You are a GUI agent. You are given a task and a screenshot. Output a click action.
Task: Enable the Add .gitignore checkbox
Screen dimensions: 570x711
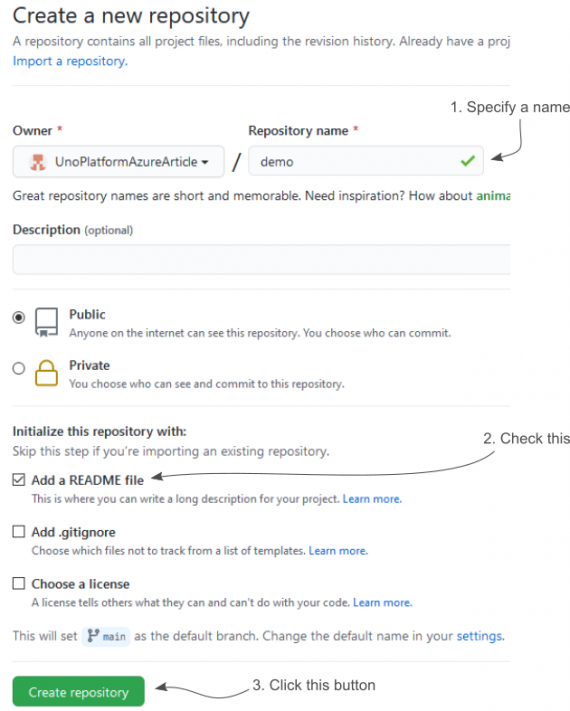pyautogui.click(x=19, y=531)
